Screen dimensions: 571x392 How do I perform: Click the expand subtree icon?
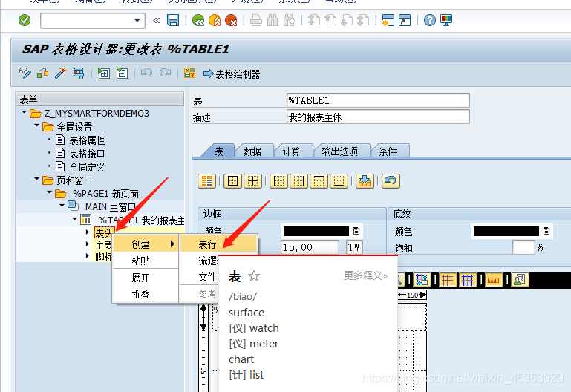[x=104, y=73]
